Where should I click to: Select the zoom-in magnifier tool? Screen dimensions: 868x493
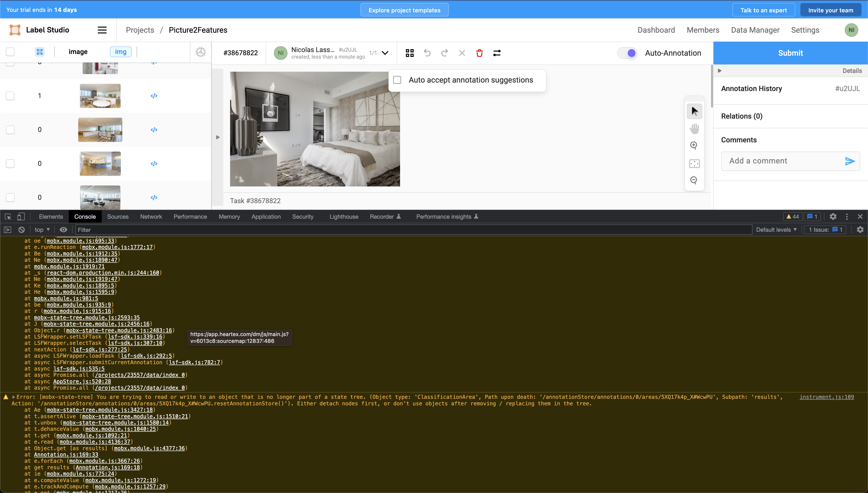(x=694, y=145)
